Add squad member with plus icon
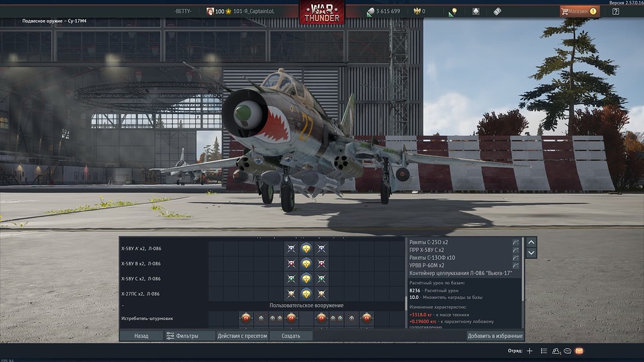644x362 pixels. [x=529, y=351]
